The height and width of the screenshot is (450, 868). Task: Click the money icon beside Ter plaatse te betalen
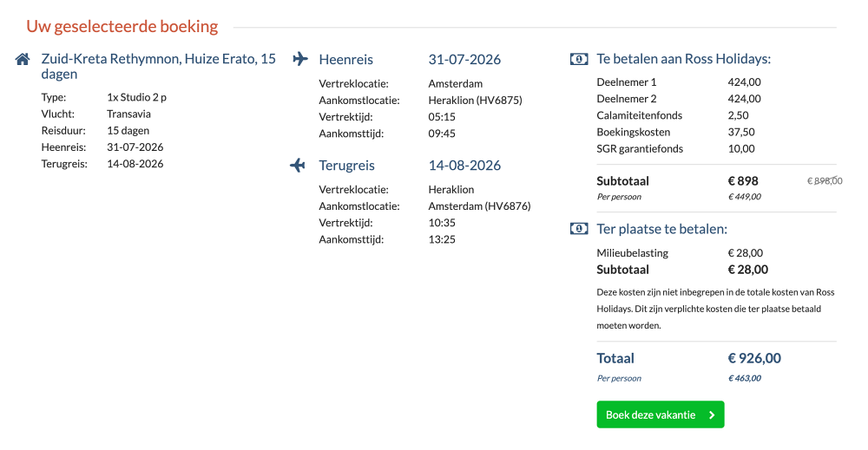[579, 228]
